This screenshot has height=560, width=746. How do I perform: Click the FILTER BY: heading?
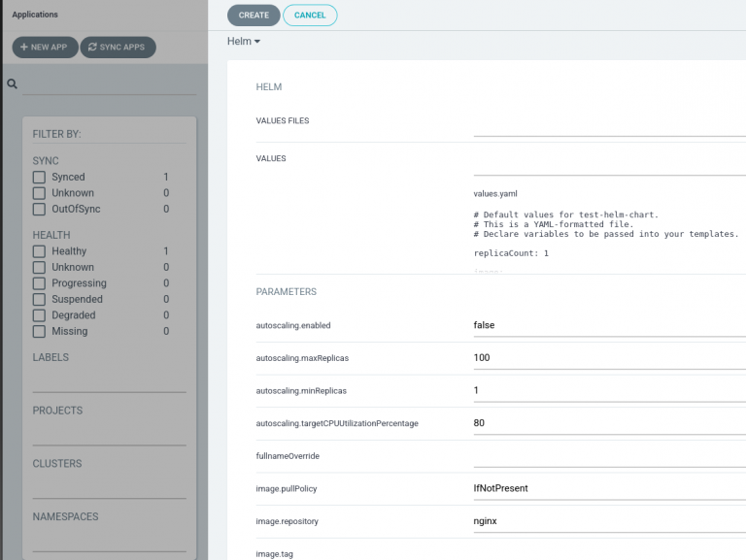pos(56,134)
